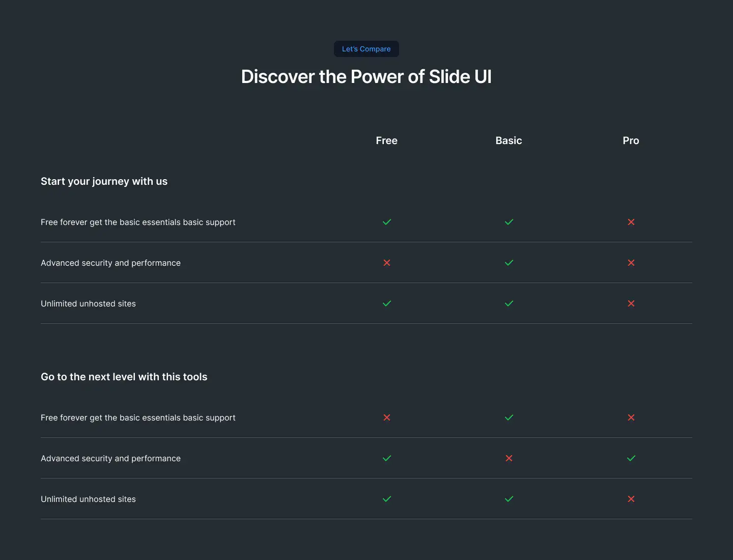Click Free checkmark for Advanced security under next level tools

[x=387, y=458]
